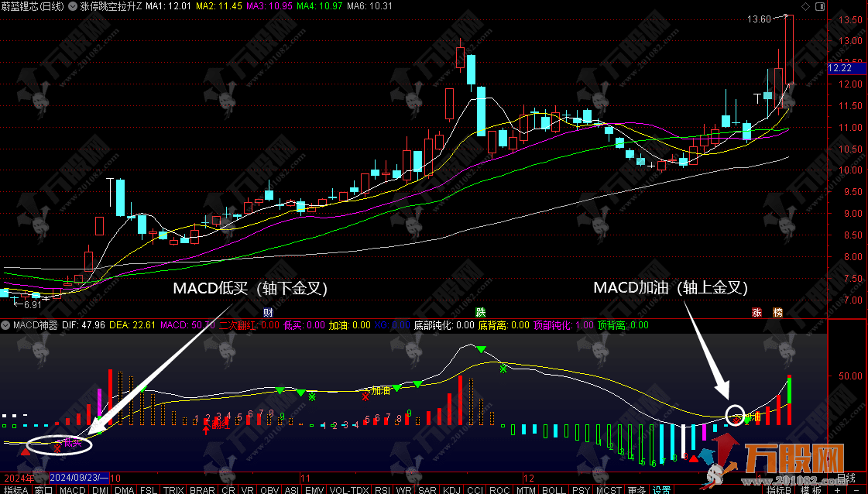Switch to DMA indicator tab
This screenshot has width=868, height=494.
tap(125, 489)
